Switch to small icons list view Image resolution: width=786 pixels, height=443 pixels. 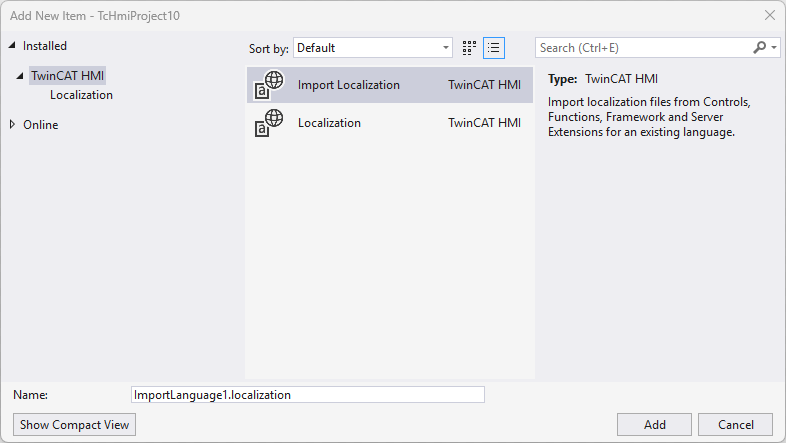tap(494, 48)
